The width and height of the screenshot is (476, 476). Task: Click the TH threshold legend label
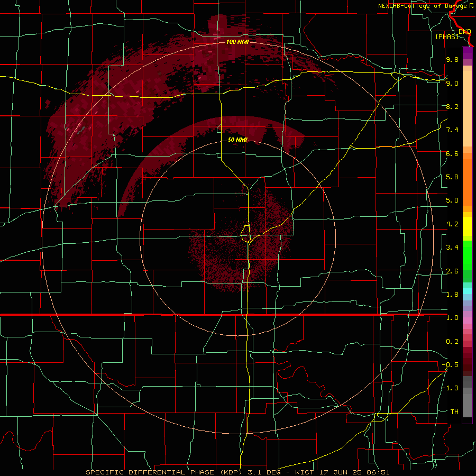coord(454,412)
